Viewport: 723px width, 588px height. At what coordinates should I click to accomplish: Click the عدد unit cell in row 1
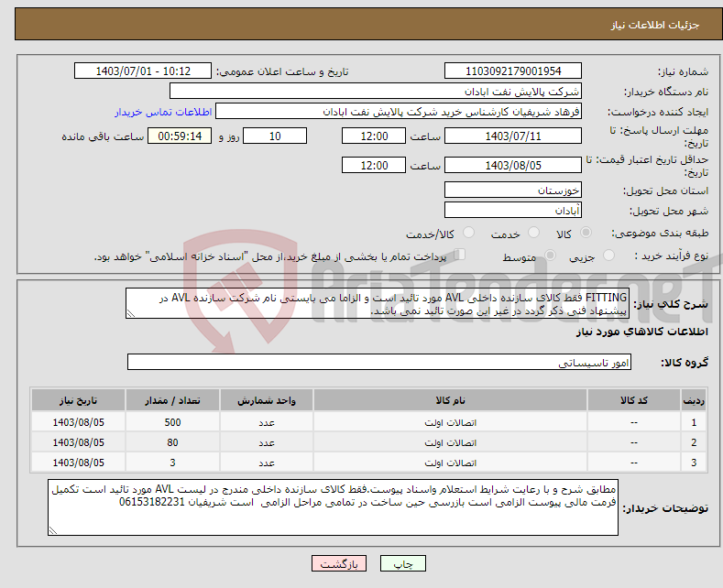coord(267,422)
